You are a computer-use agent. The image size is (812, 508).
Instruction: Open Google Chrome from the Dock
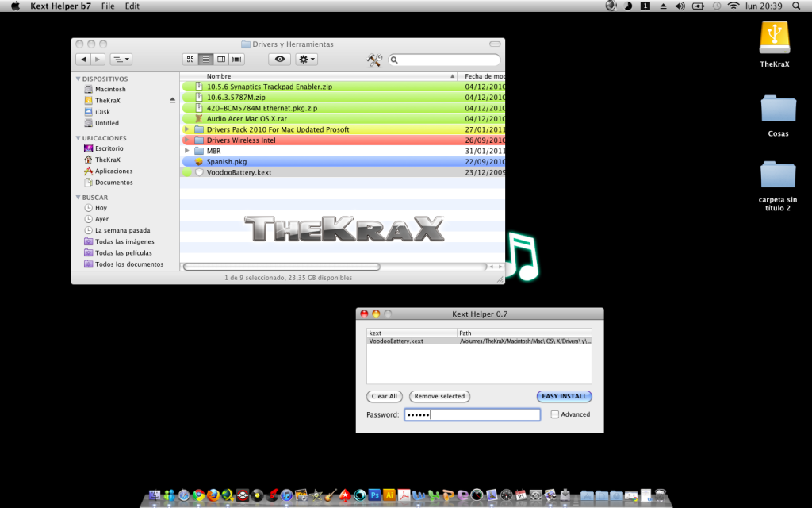click(198, 495)
